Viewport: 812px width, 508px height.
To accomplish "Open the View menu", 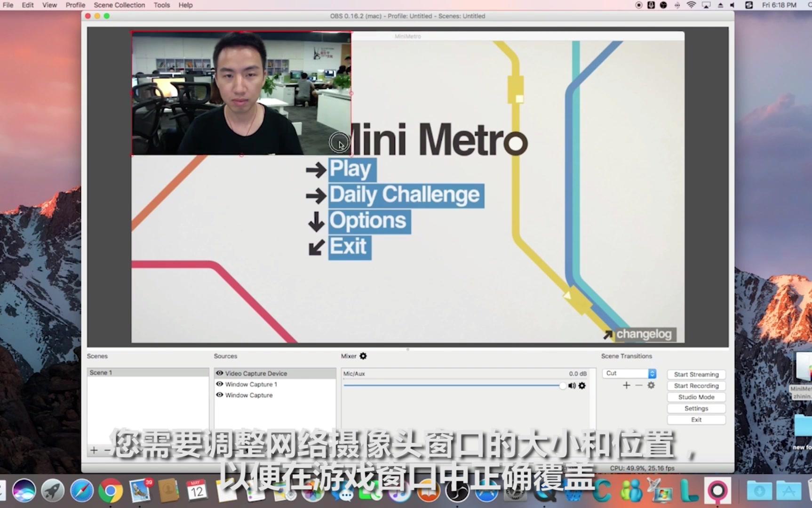I will [49, 5].
